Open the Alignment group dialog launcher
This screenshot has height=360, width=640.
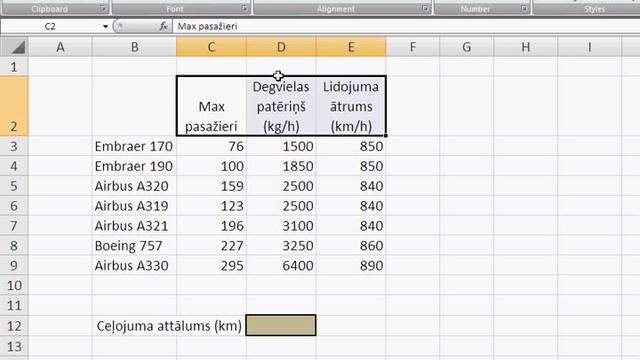click(x=425, y=9)
